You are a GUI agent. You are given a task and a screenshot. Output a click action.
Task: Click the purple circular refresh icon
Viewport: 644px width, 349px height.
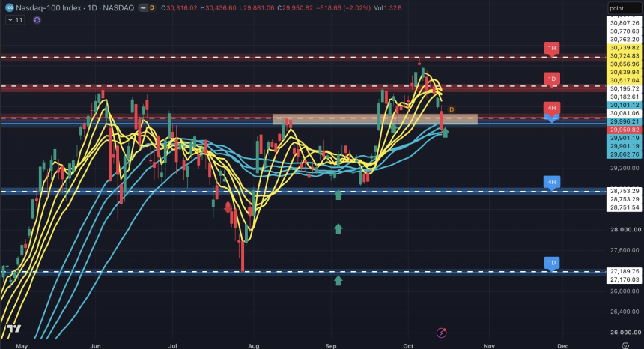37,20
